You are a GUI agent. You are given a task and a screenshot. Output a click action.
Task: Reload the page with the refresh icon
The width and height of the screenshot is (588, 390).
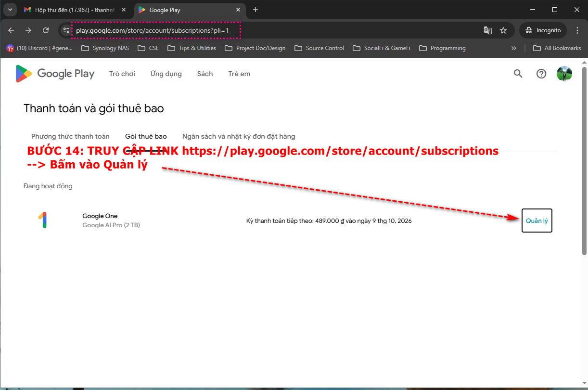coord(46,30)
